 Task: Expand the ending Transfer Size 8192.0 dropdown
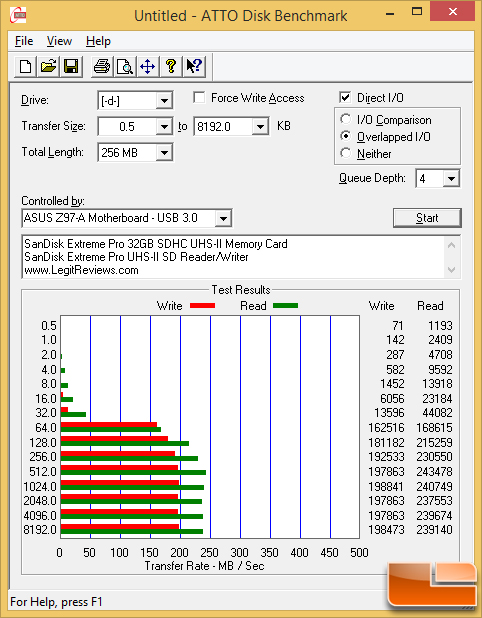(260, 127)
